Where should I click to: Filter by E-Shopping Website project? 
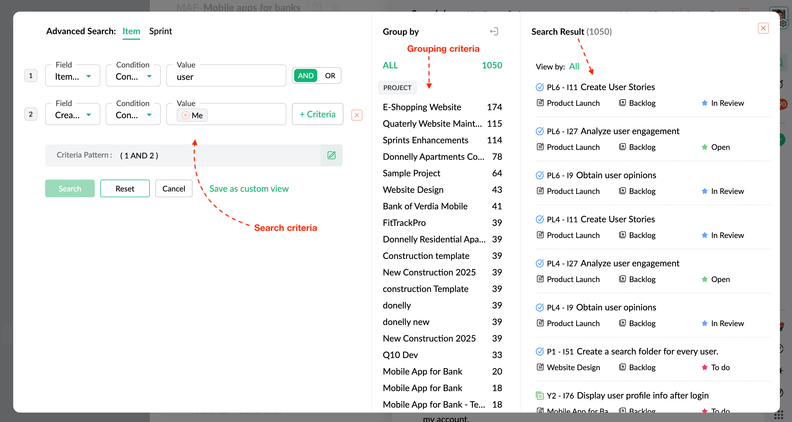click(442, 107)
